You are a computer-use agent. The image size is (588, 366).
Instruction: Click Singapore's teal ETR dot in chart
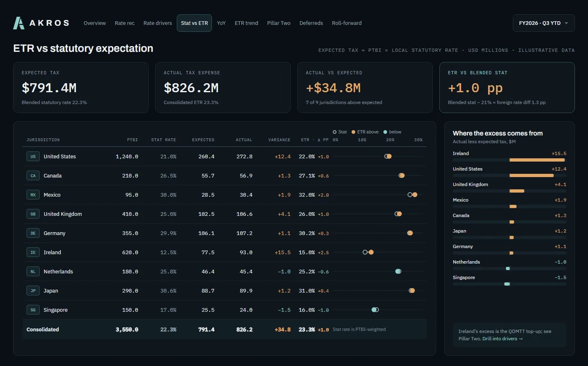click(x=374, y=310)
